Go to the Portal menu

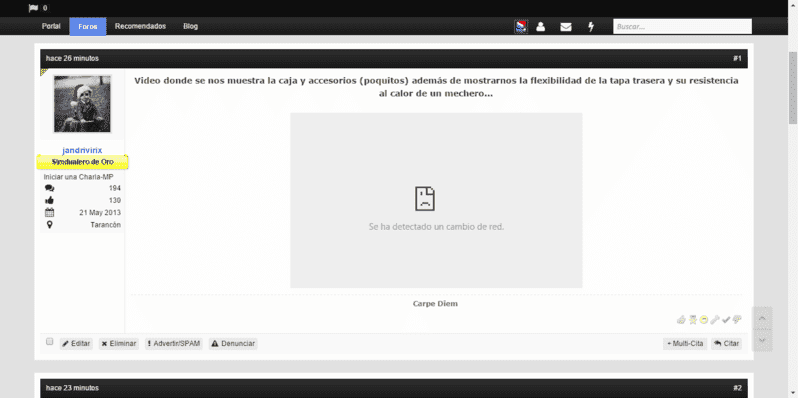[x=51, y=26]
